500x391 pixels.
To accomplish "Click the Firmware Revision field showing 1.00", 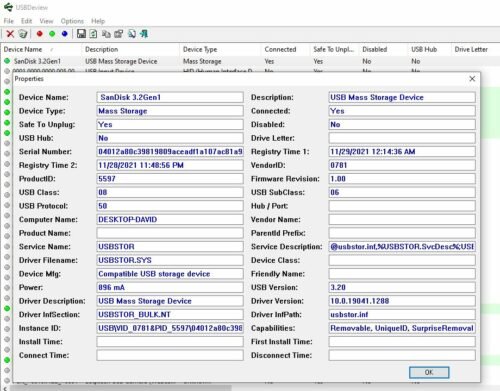I will (402, 179).
